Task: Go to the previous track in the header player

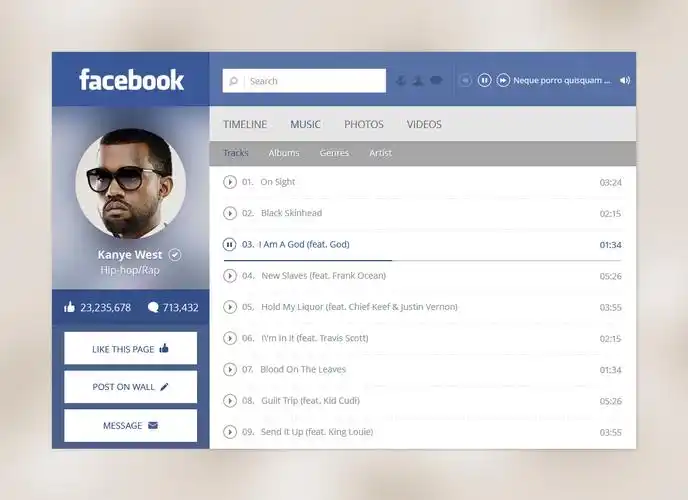Action: point(465,81)
